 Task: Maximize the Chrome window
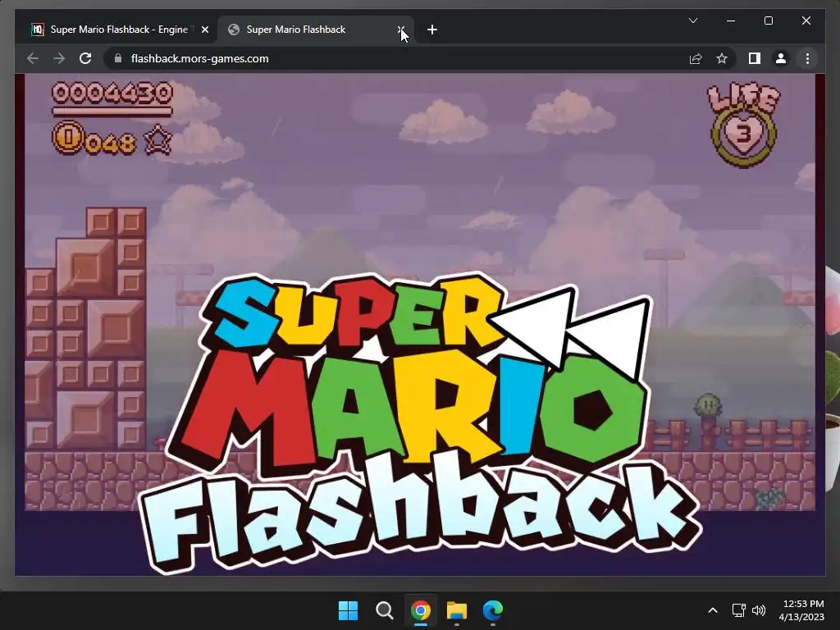(x=768, y=21)
